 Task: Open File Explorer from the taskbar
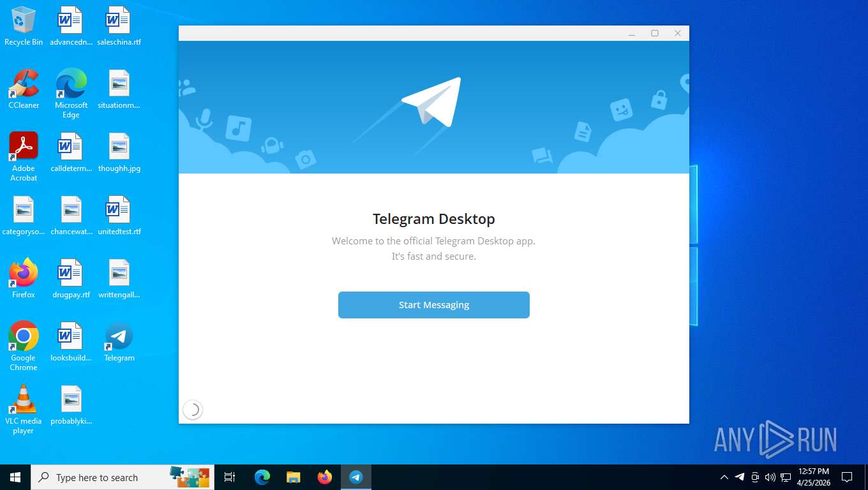294,477
